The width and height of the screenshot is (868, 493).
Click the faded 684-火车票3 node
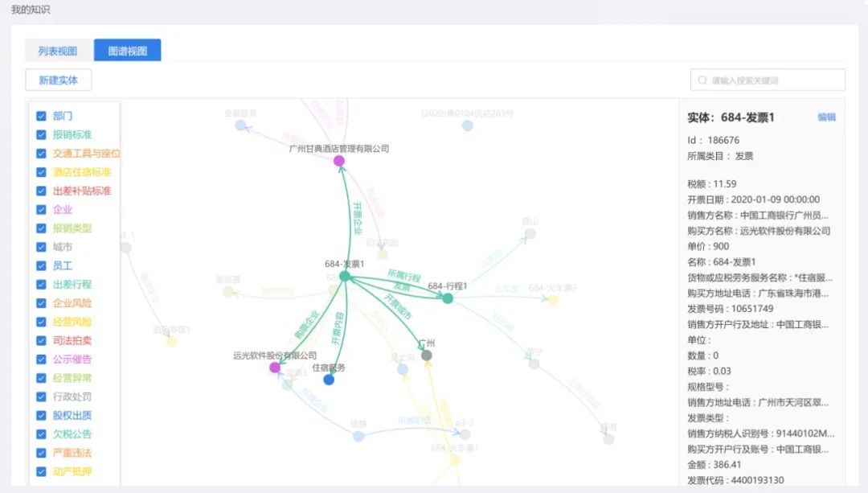tap(553, 300)
